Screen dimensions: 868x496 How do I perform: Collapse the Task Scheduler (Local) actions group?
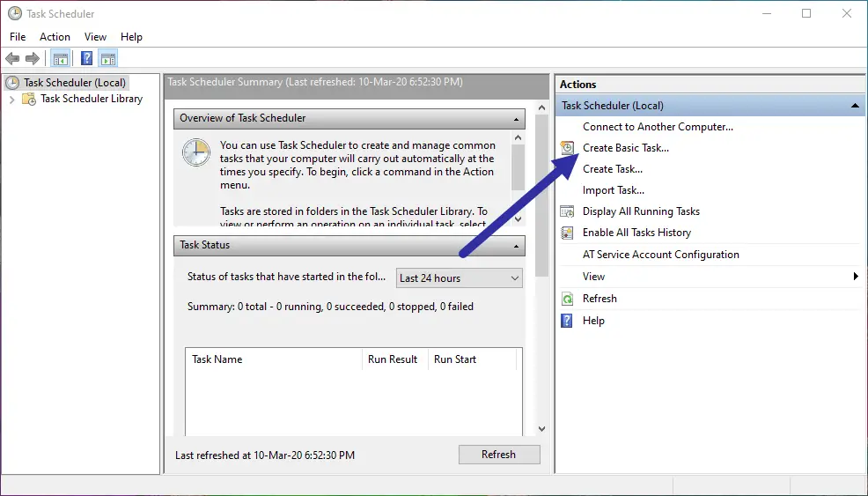pos(855,106)
